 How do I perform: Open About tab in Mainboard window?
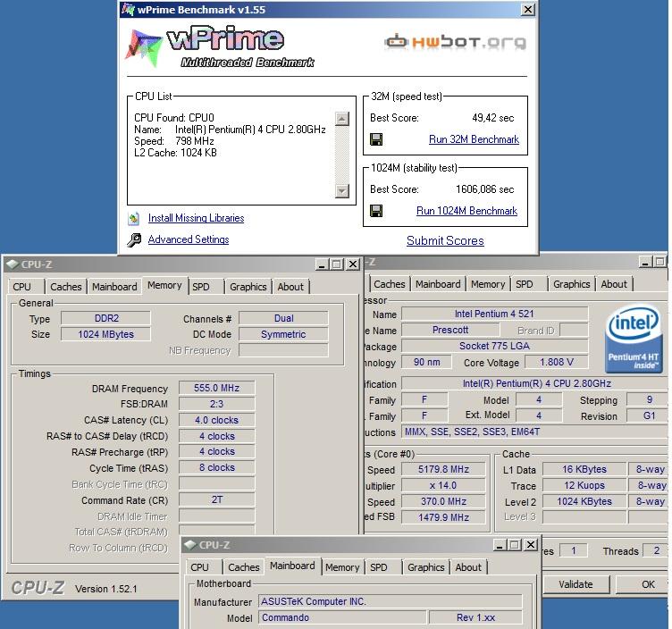coord(468,567)
